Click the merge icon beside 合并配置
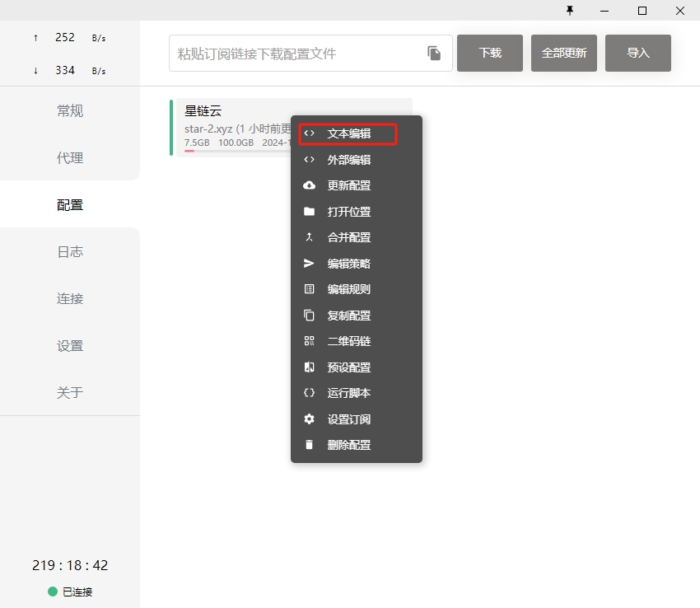This screenshot has height=608, width=700. [310, 237]
